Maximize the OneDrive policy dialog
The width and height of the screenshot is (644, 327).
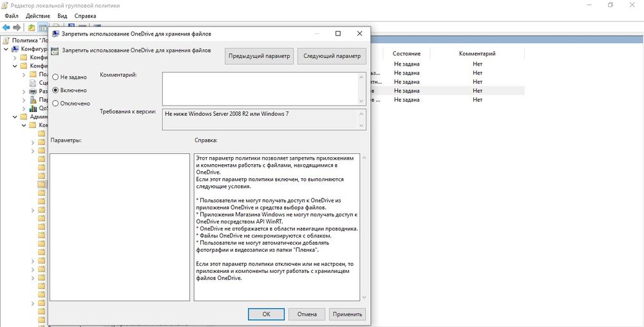tap(338, 33)
